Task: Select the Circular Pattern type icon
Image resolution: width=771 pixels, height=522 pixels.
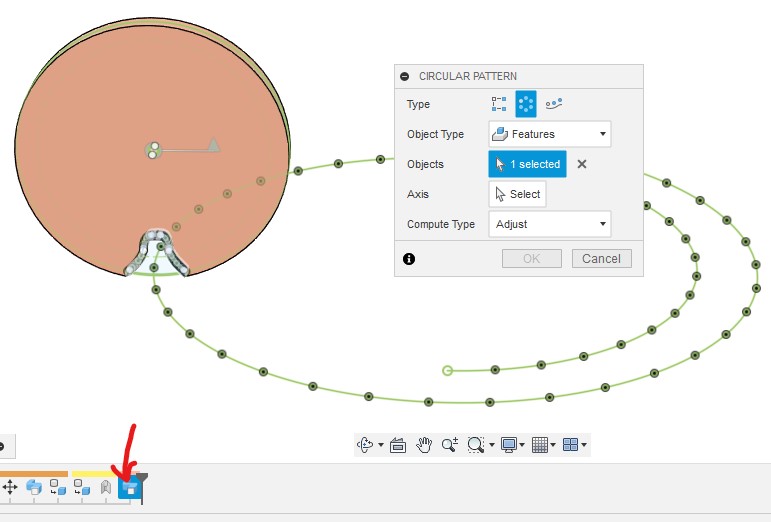Action: point(526,103)
